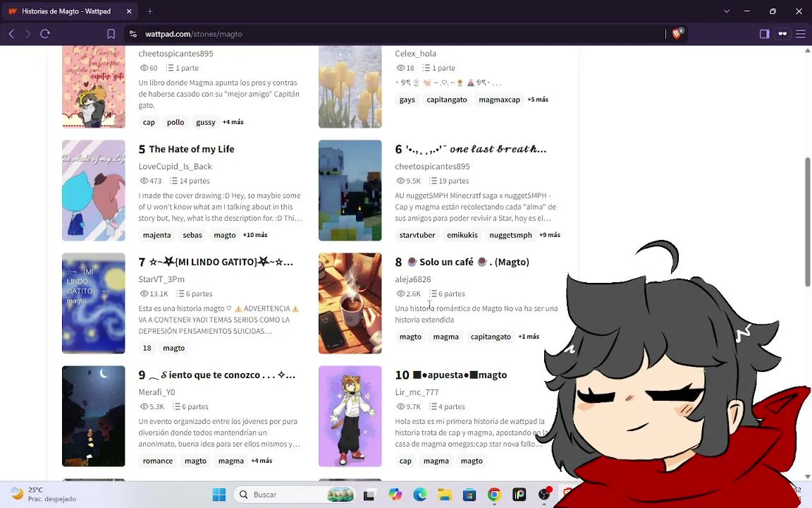Image resolution: width=812 pixels, height=508 pixels.
Task: Open the Windows Start menu
Action: pyautogui.click(x=219, y=495)
